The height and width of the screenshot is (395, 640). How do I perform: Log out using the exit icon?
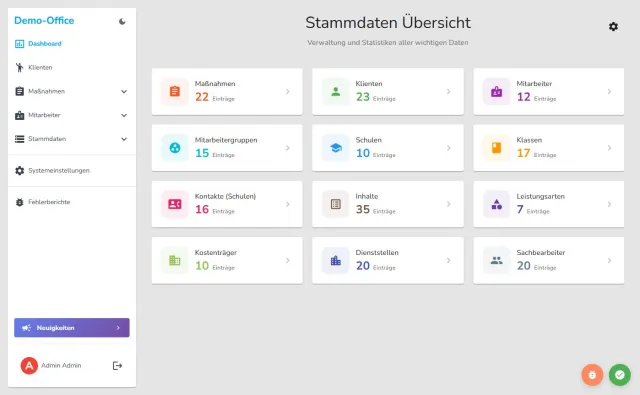pyautogui.click(x=117, y=366)
